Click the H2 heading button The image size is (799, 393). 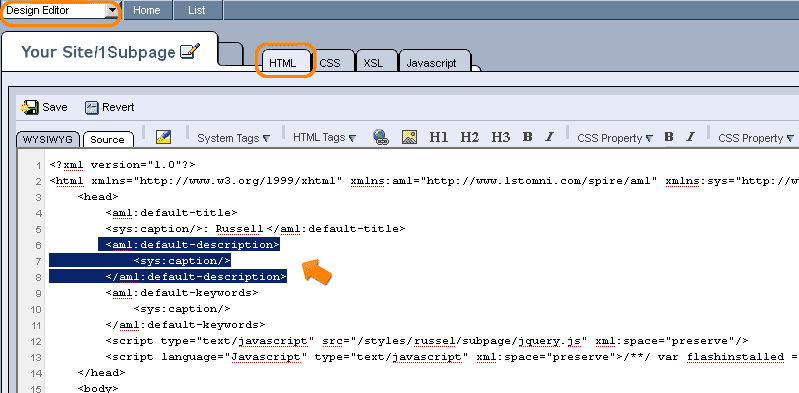click(470, 137)
